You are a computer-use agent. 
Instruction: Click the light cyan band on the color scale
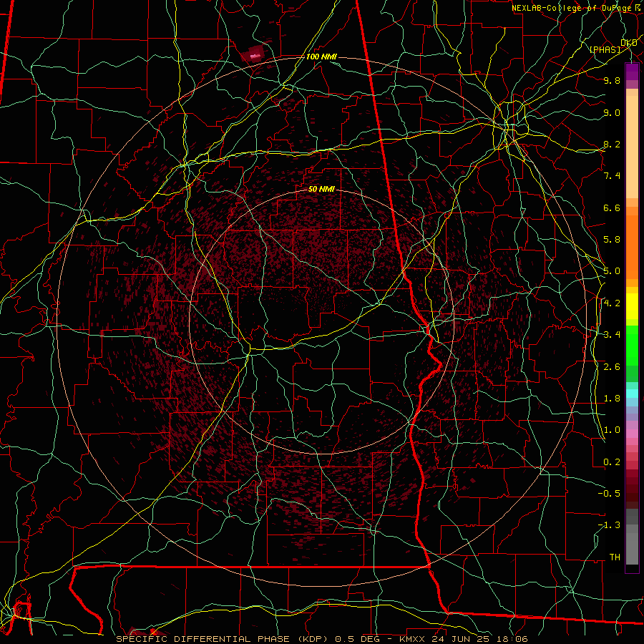pos(632,394)
